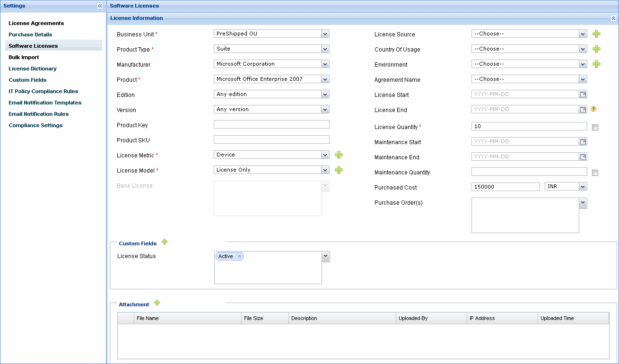Open the License Start calendar picker
Viewport: 619px width, 364px height.
[583, 95]
